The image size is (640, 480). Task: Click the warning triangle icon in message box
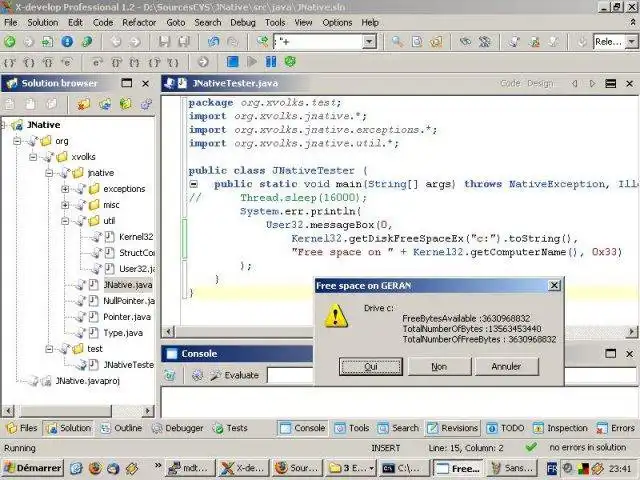[336, 316]
